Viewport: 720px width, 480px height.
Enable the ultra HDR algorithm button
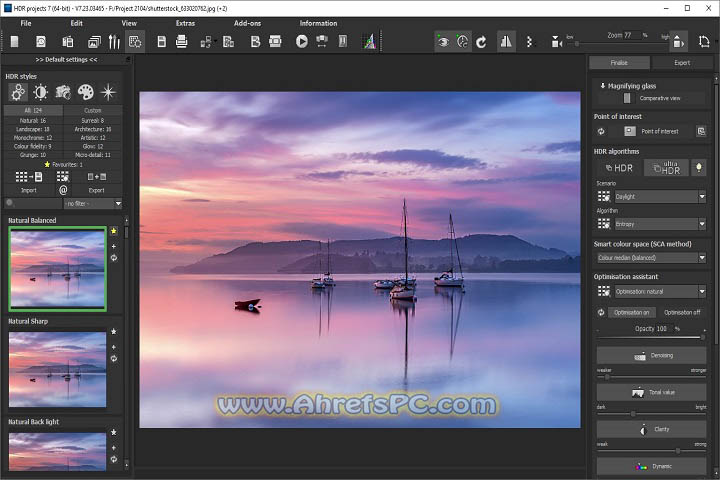(x=666, y=168)
